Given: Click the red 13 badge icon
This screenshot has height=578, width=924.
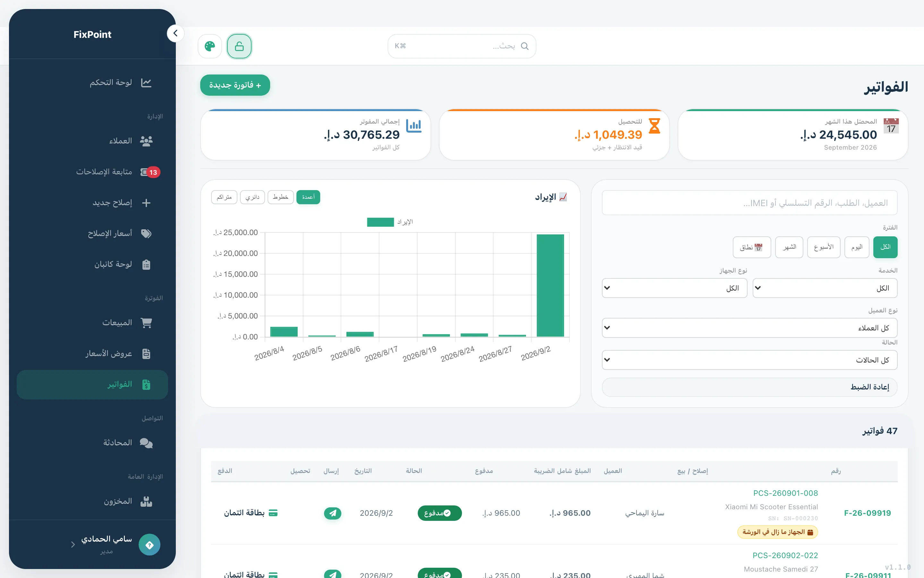Looking at the screenshot, I should pos(153,172).
